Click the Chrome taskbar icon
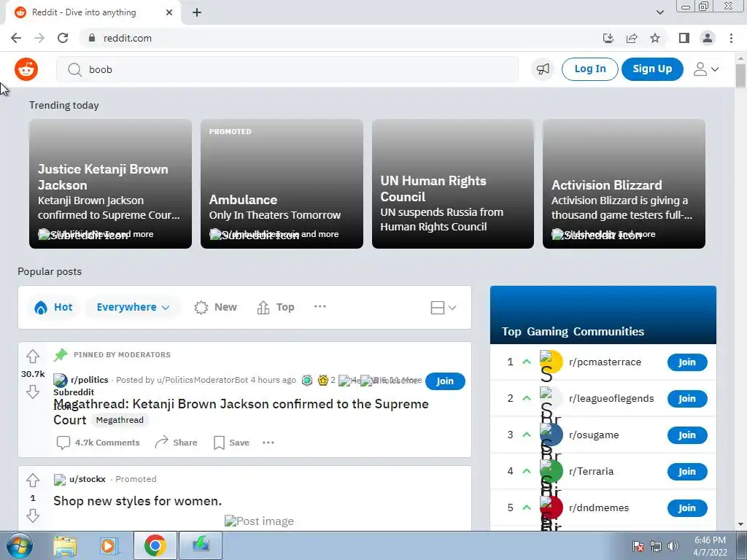Viewport: 747px width, 560px height. [x=155, y=545]
